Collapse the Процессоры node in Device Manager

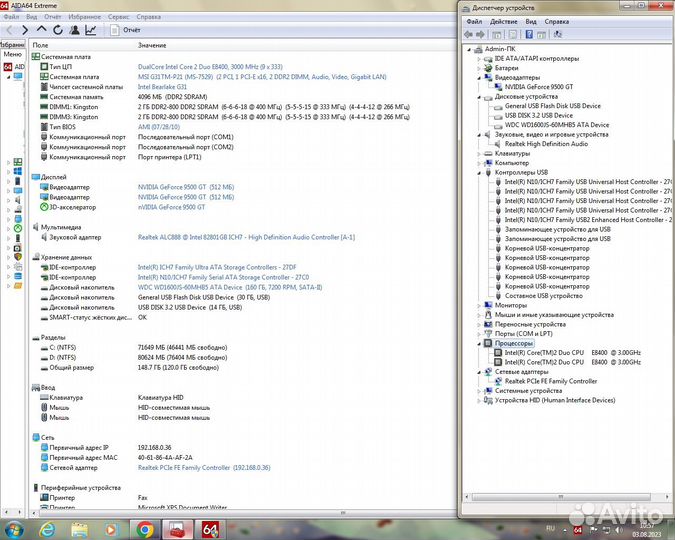[479, 344]
